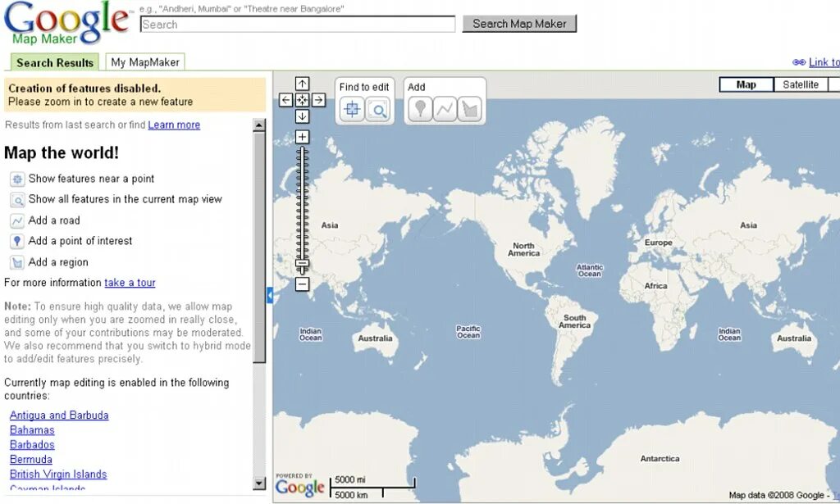This screenshot has width=840, height=504.
Task: Click Show features near a point text
Action: pos(91,179)
